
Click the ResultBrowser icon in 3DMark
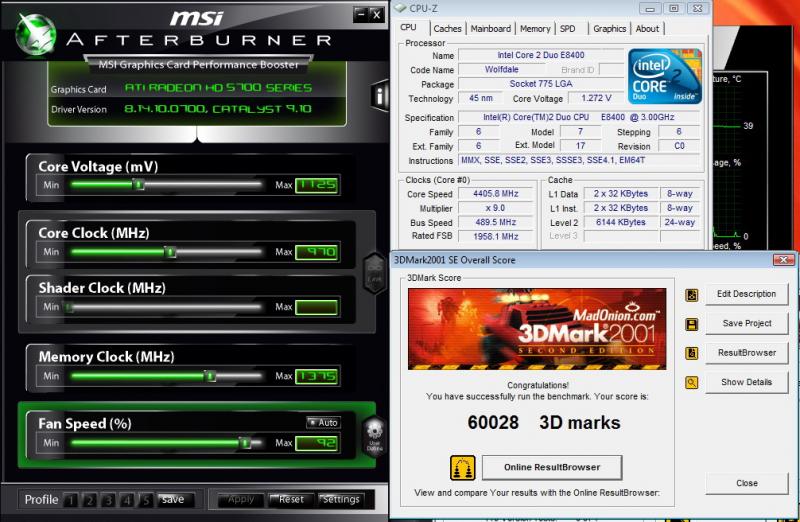(692, 353)
